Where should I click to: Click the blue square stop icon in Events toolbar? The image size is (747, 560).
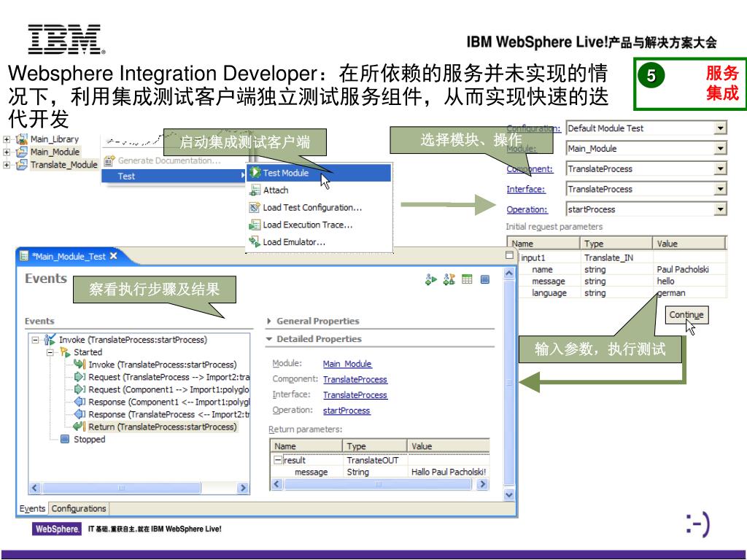tap(485, 279)
